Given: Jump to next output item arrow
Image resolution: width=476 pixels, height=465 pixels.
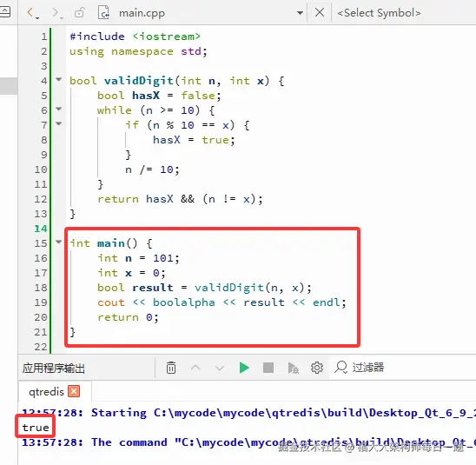Looking at the screenshot, I should (x=220, y=368).
